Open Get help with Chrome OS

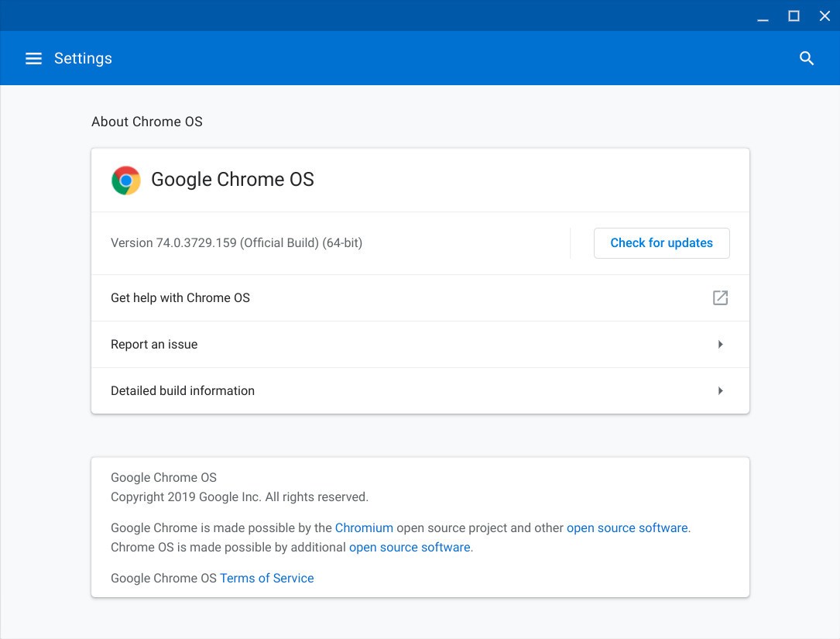(x=420, y=297)
